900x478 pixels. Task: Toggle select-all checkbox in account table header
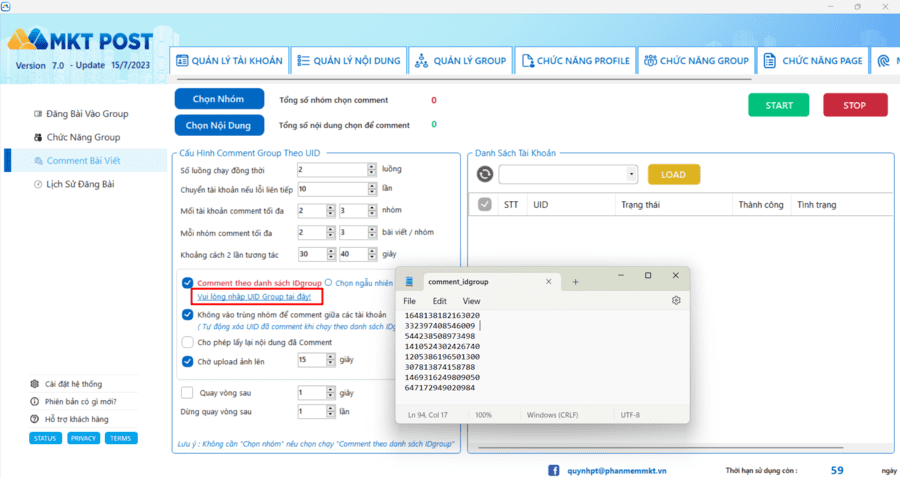484,204
